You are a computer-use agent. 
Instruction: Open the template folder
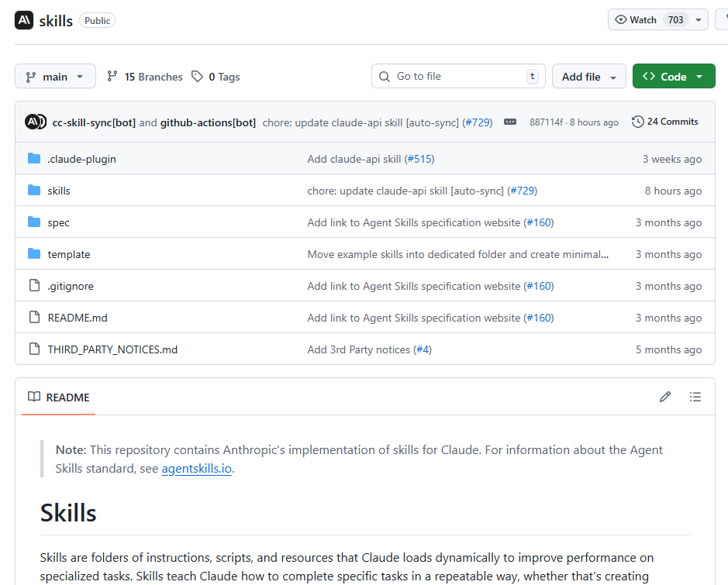point(69,254)
